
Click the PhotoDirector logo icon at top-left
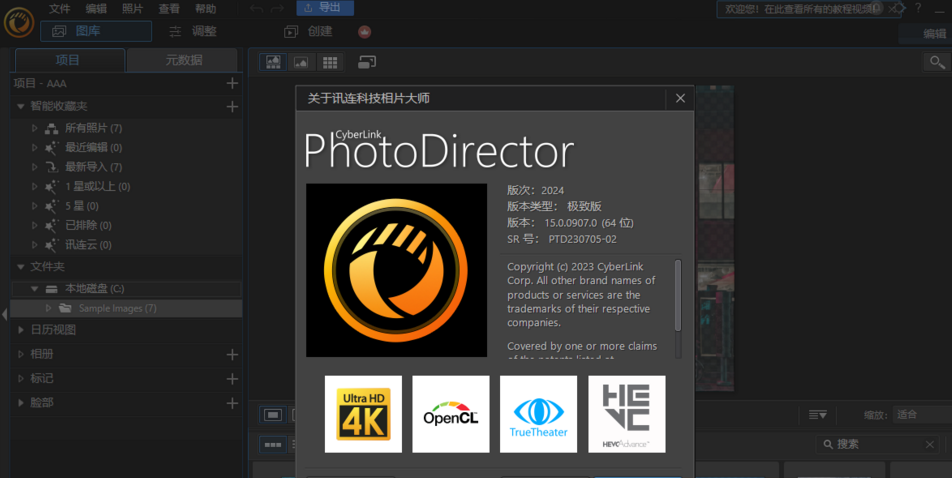pos(19,22)
